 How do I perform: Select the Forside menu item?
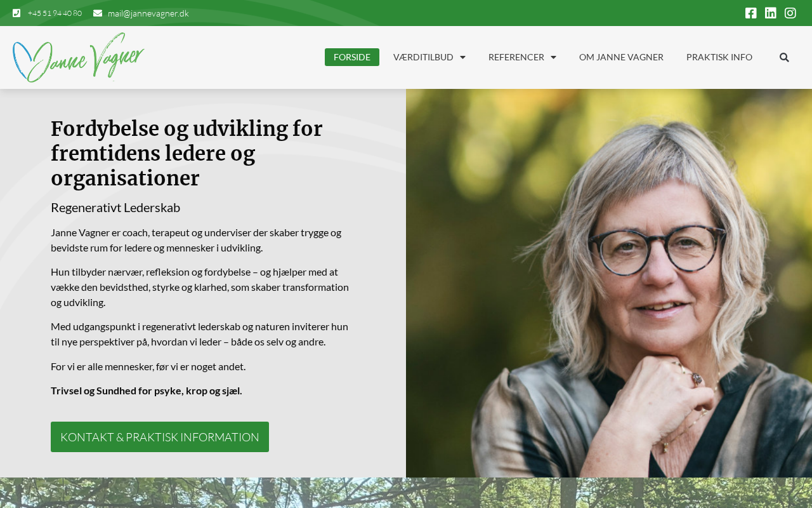click(x=352, y=57)
